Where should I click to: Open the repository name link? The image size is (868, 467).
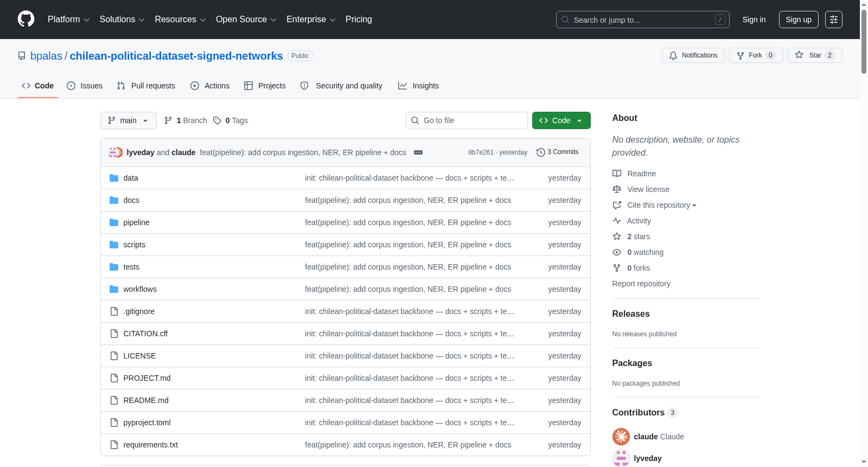pos(176,56)
